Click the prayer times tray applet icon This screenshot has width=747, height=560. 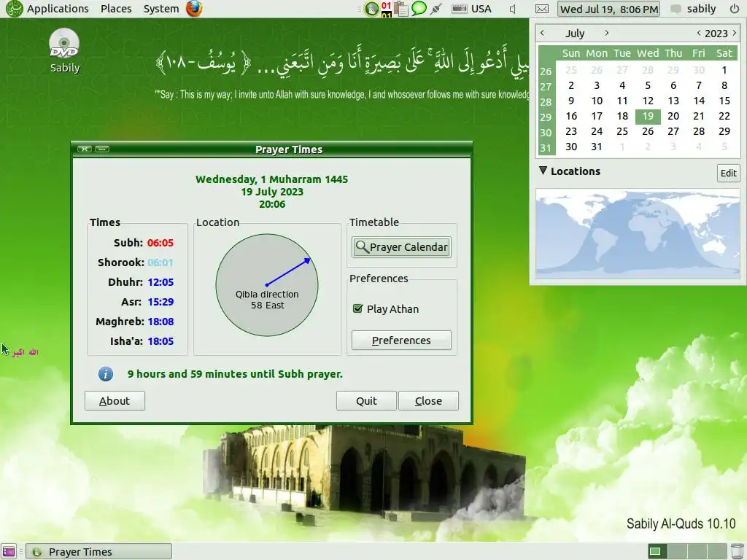[x=371, y=9]
